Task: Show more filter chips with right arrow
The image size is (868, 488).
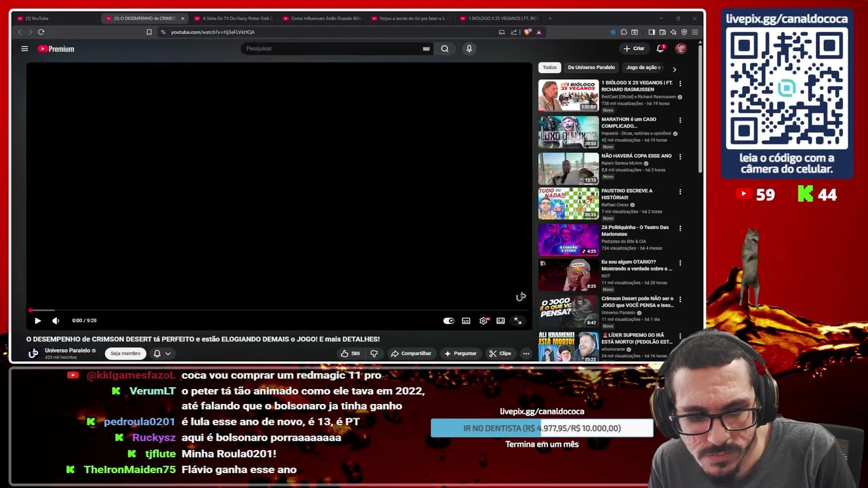Action: point(674,69)
